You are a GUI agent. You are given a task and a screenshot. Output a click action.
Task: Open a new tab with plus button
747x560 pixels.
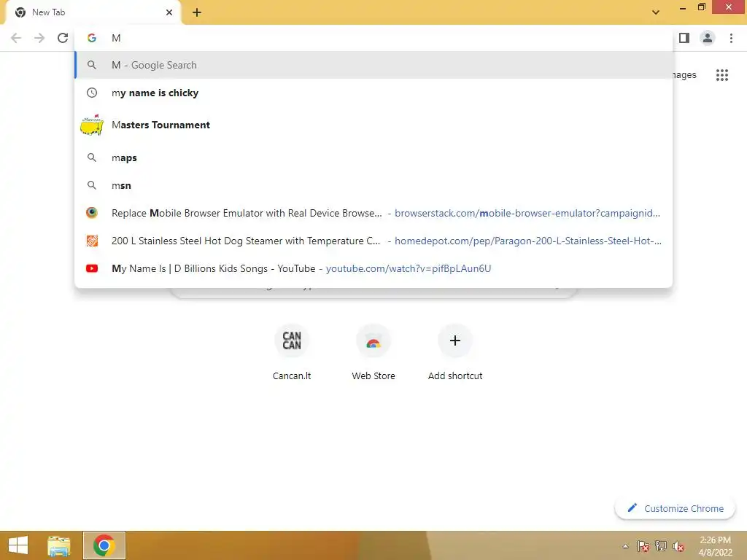pyautogui.click(x=197, y=12)
